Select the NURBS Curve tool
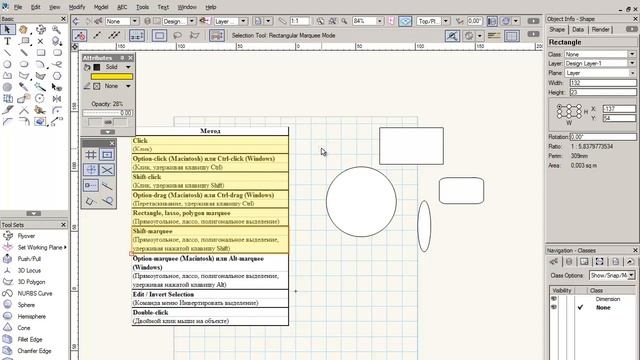 (35, 293)
